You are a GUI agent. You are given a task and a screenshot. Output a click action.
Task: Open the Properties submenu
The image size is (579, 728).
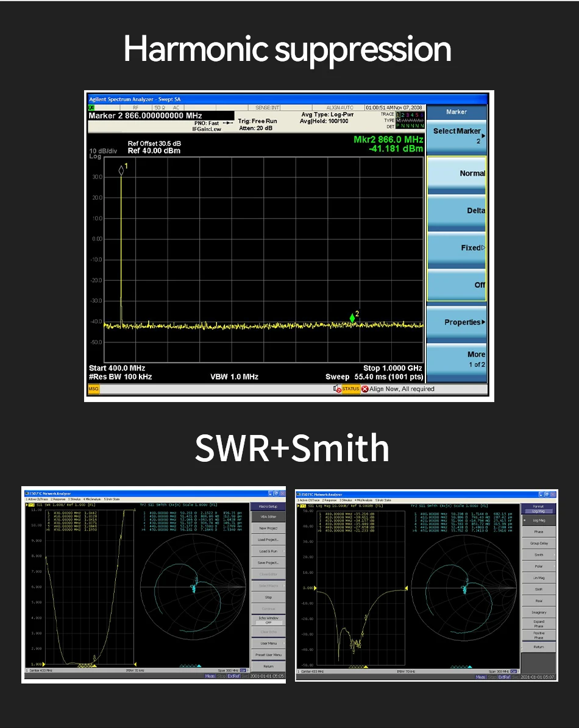point(456,322)
